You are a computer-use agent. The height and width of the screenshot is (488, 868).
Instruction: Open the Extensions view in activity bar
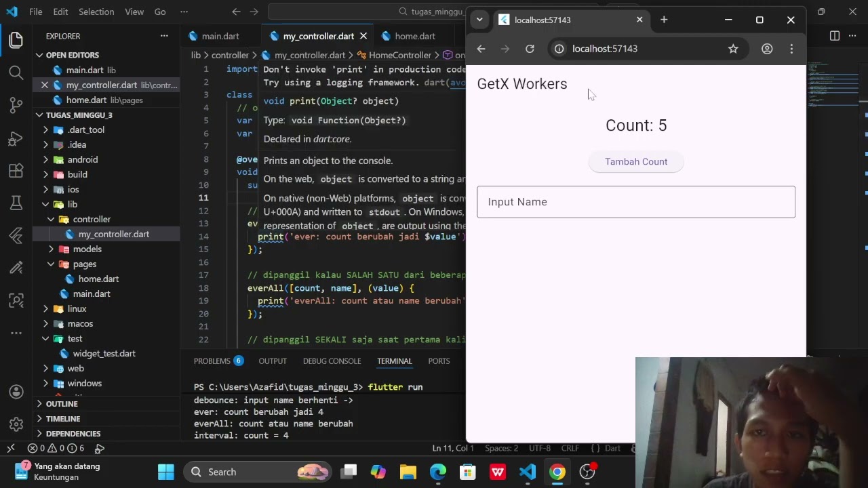coord(16,171)
